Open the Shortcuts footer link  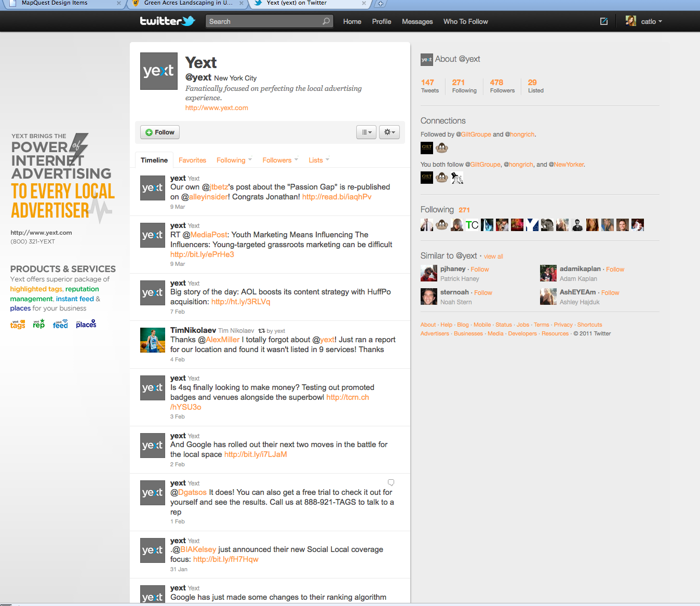pyautogui.click(x=590, y=325)
